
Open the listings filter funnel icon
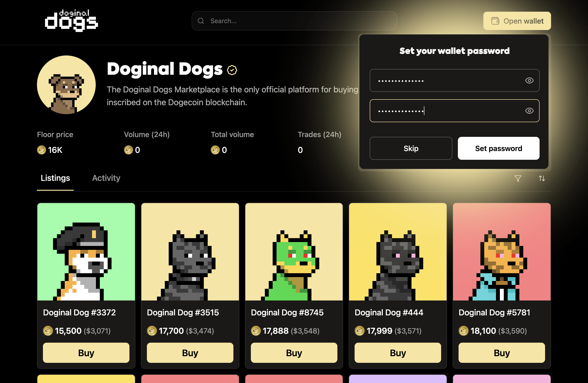(518, 178)
